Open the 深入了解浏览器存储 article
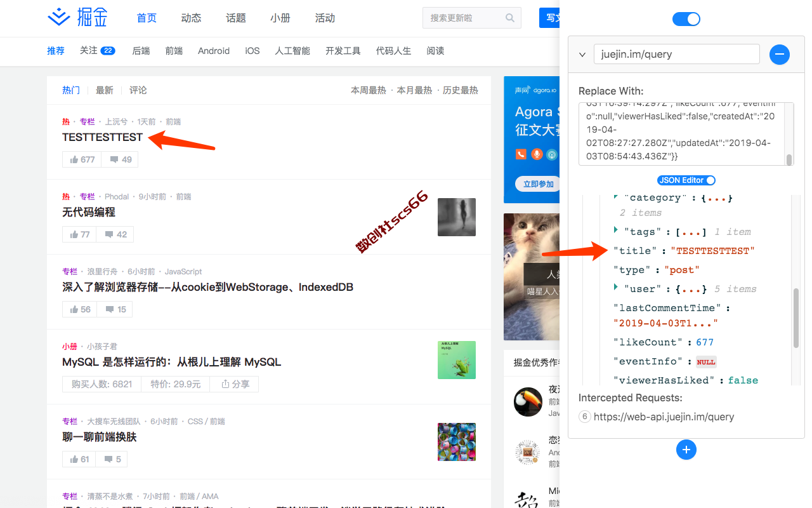 (208, 287)
